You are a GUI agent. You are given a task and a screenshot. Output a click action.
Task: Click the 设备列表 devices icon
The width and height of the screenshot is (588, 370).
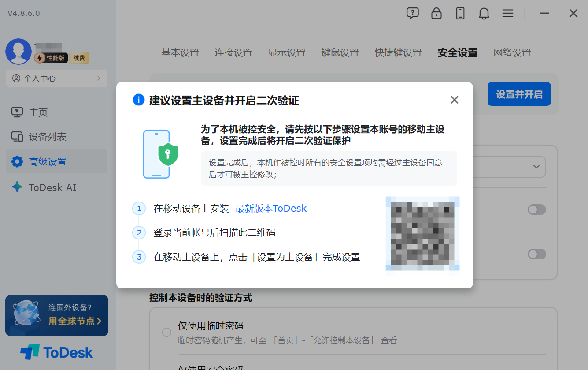17,137
